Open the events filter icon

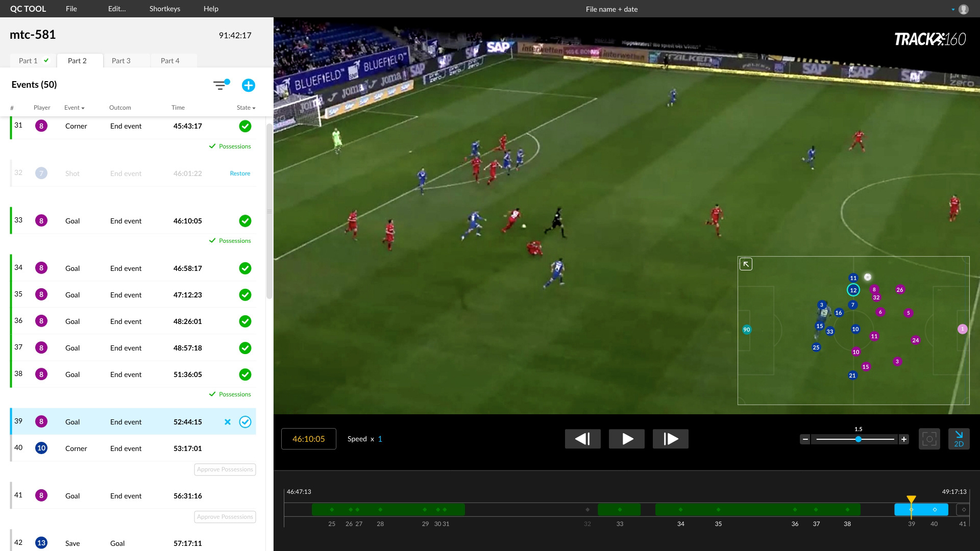(x=221, y=85)
